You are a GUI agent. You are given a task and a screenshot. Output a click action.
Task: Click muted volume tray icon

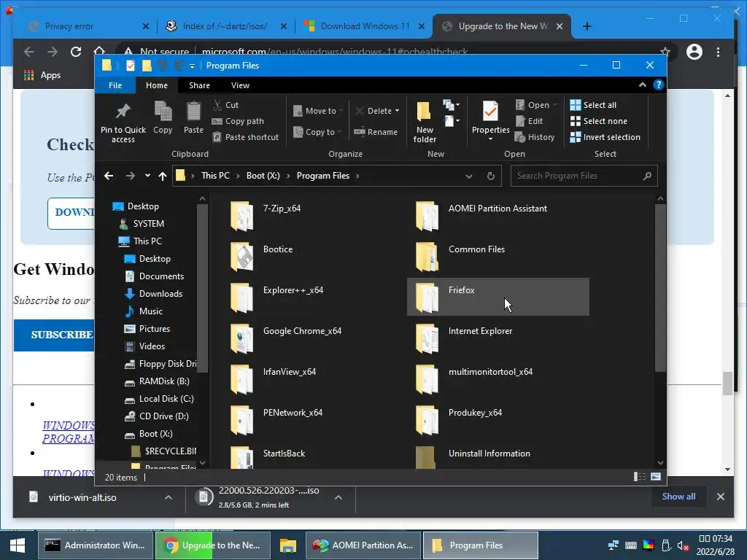(x=683, y=545)
